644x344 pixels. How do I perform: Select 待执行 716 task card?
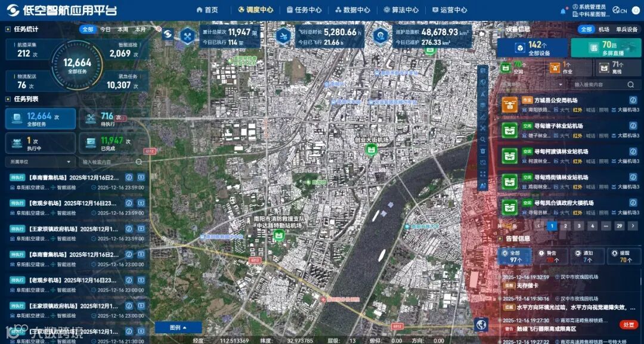click(x=113, y=119)
